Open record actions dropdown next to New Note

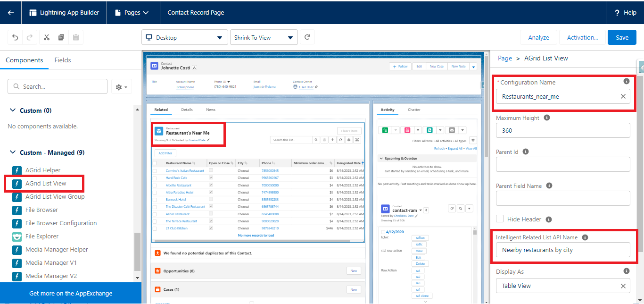pyautogui.click(x=473, y=67)
